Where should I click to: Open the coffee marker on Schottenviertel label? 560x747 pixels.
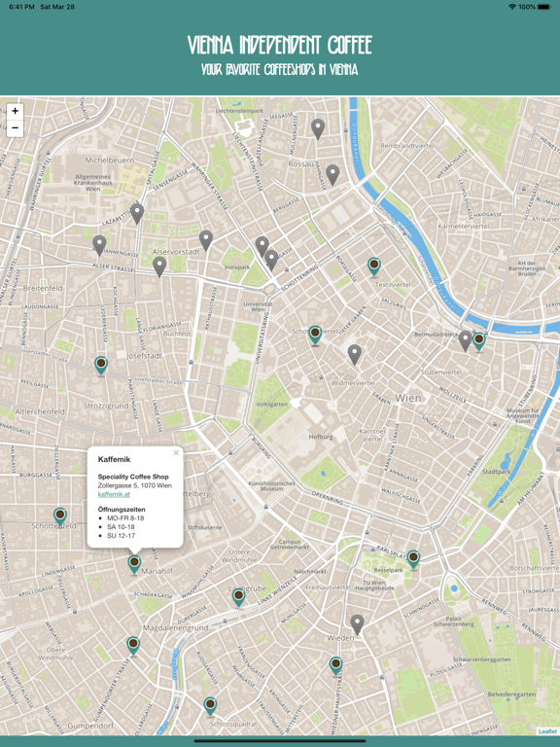tap(315, 336)
